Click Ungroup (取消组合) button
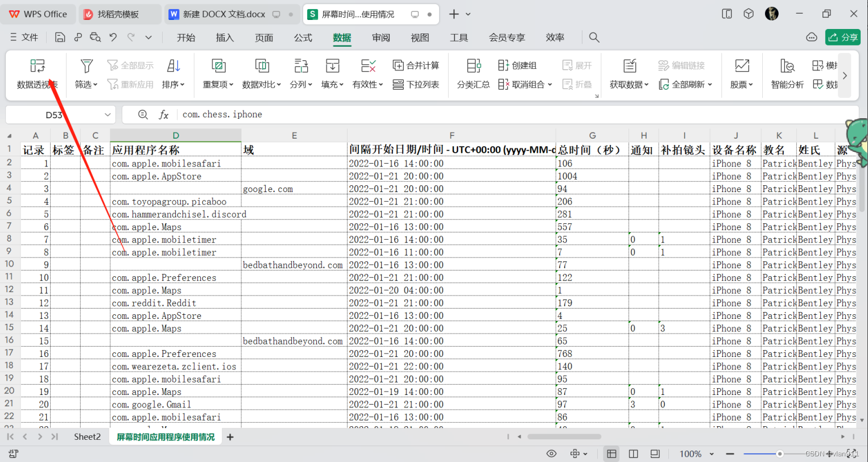Viewport: 868px width, 462px height. point(524,84)
